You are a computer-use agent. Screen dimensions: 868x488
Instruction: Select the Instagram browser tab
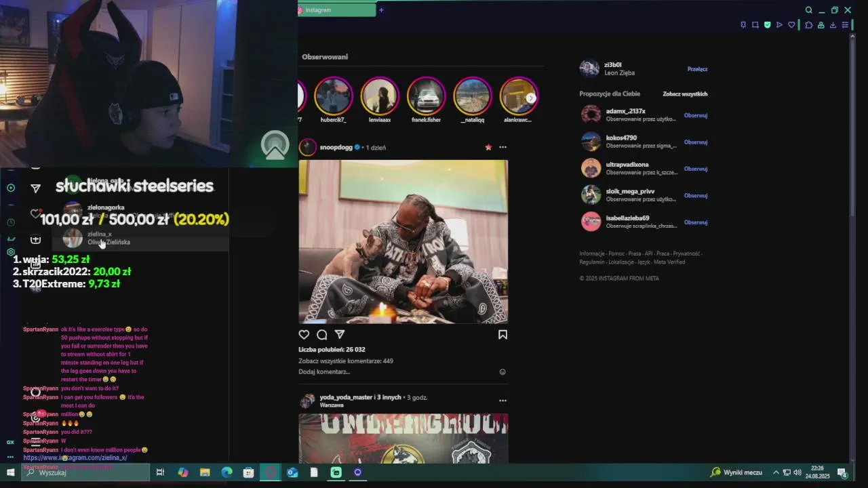click(337, 10)
